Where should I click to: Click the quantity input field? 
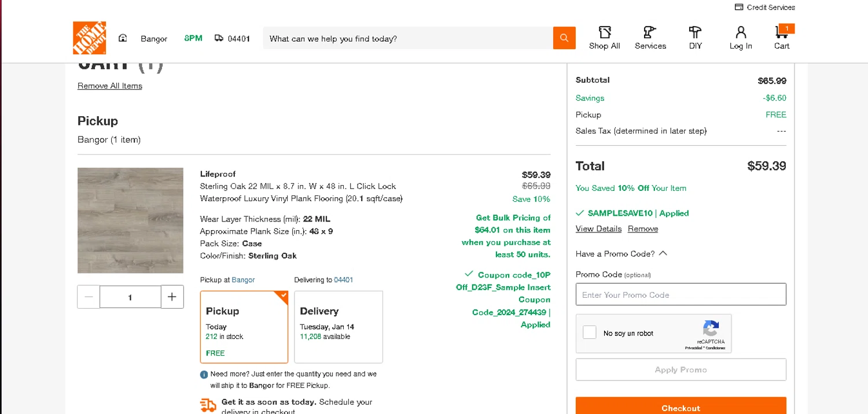(130, 297)
